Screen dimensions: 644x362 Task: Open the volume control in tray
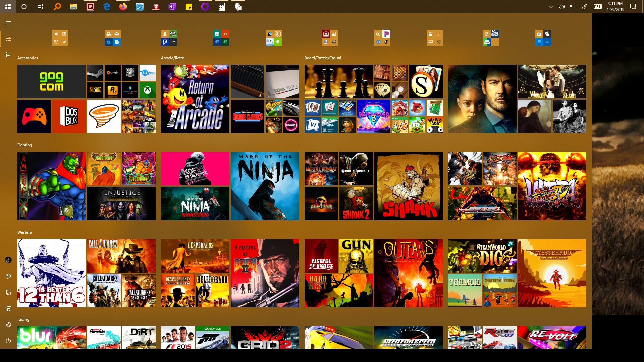561,7
